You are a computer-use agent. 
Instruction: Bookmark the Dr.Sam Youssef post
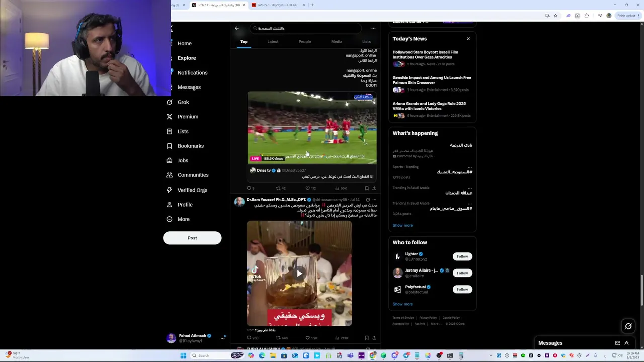(367, 338)
